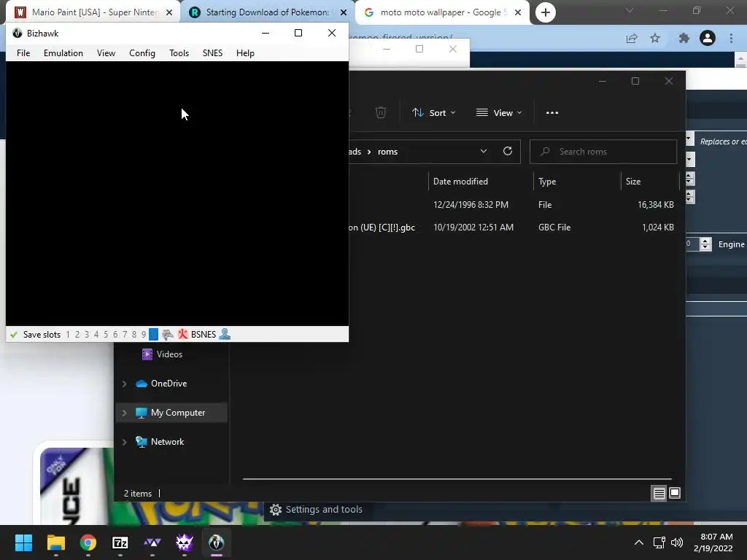
Task: Click Chrome share page icon
Action: [x=632, y=38]
